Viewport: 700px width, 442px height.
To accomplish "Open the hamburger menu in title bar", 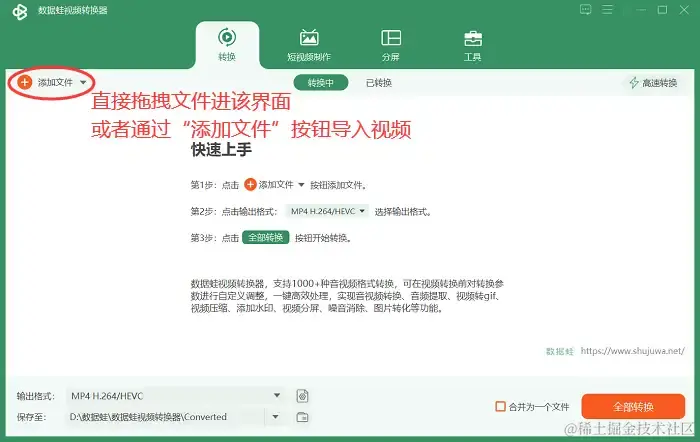I will click(607, 9).
